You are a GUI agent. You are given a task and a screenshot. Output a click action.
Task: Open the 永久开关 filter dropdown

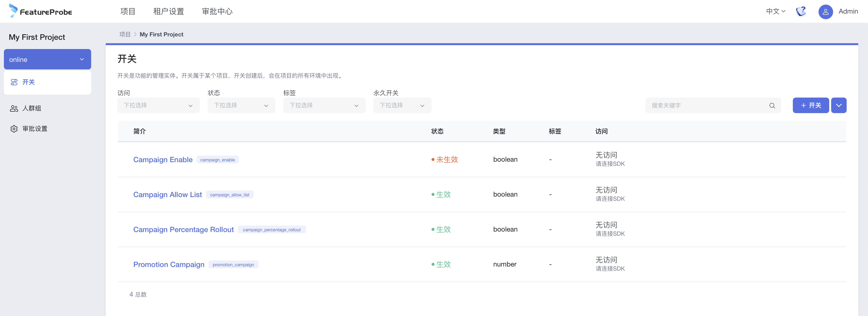pyautogui.click(x=402, y=106)
